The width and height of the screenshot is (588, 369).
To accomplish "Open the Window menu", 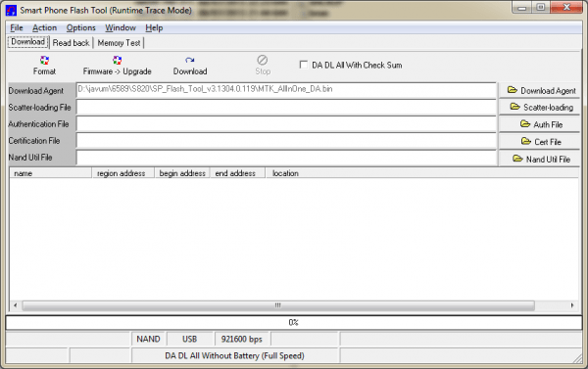I will [x=121, y=27].
